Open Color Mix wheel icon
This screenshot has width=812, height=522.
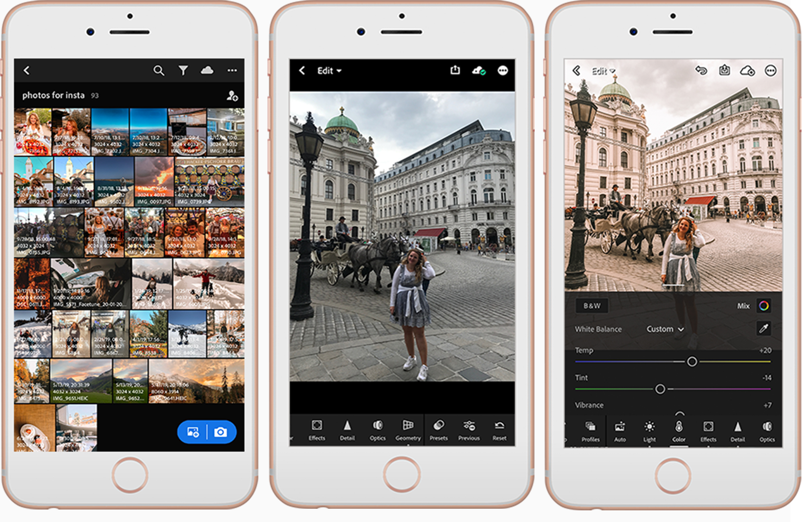pos(764,306)
